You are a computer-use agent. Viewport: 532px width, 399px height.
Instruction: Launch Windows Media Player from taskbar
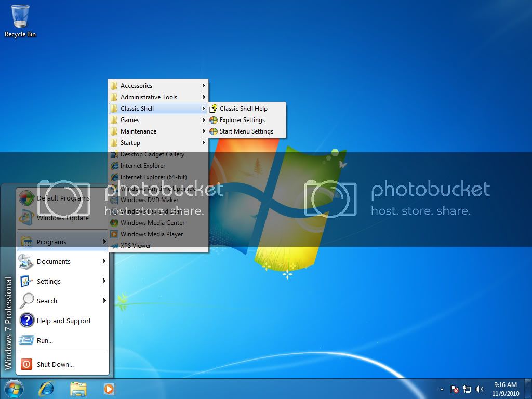pyautogui.click(x=109, y=389)
